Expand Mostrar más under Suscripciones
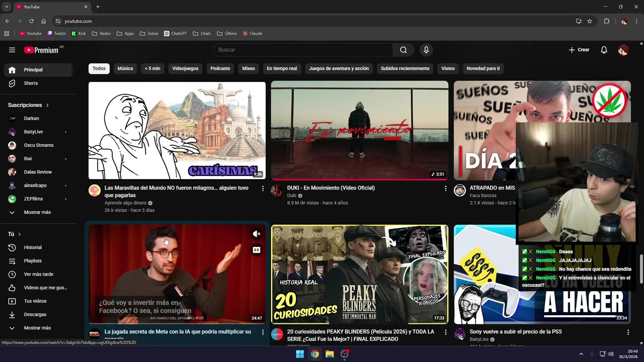 pyautogui.click(x=38, y=212)
